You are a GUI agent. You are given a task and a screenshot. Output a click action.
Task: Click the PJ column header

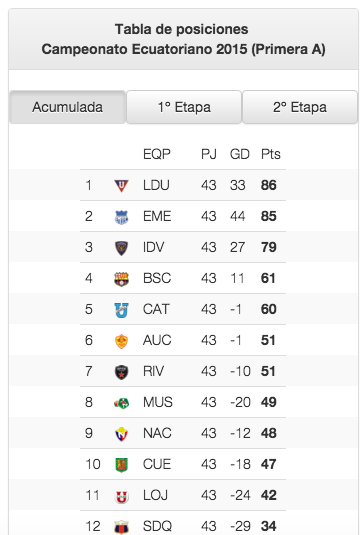click(x=208, y=154)
